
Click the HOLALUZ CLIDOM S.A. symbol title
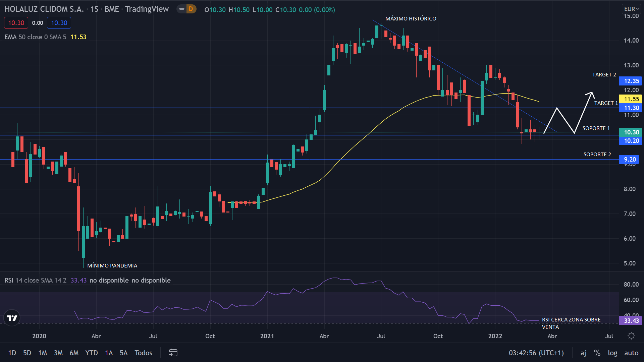tap(44, 9)
